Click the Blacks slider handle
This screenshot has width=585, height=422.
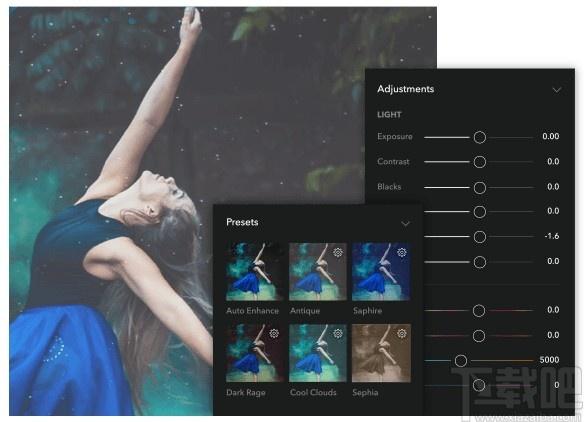480,187
